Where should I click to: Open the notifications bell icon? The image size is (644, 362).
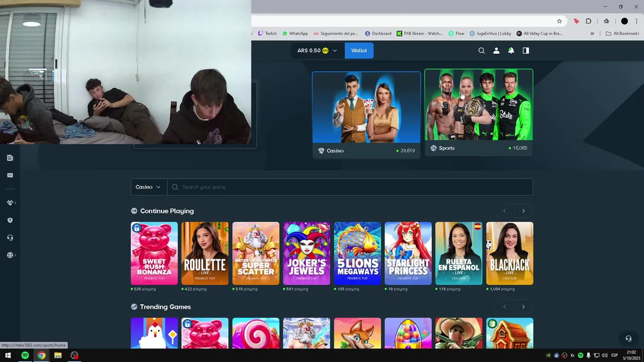click(x=511, y=50)
